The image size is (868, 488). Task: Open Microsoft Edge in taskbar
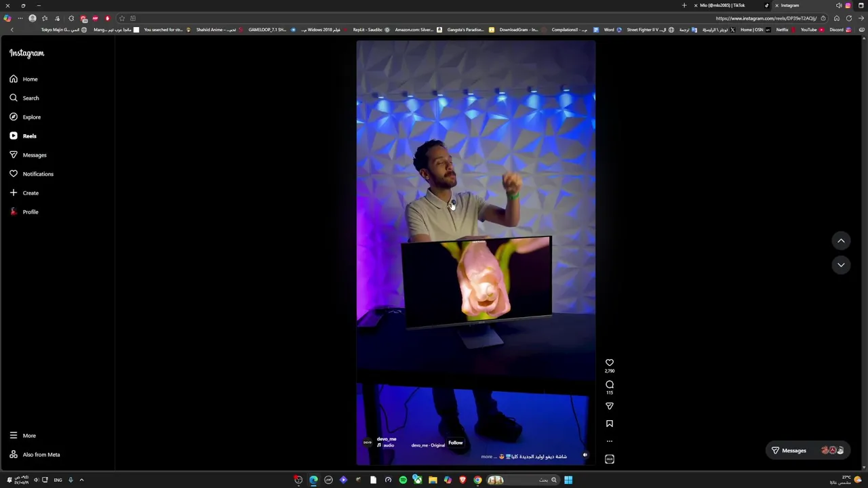click(313, 480)
